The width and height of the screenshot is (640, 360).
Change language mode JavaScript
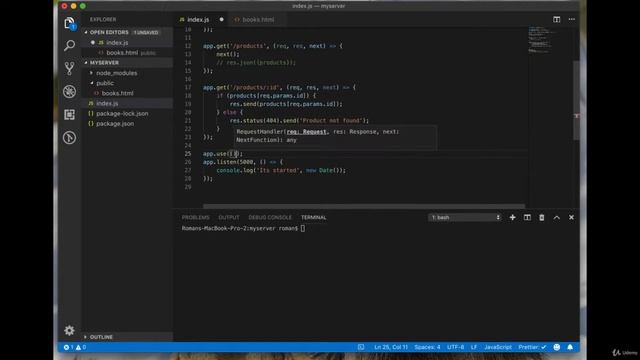(x=498, y=347)
